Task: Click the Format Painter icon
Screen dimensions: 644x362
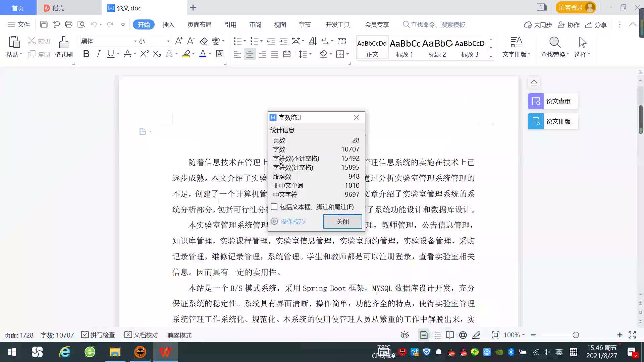Action: pos(63,47)
